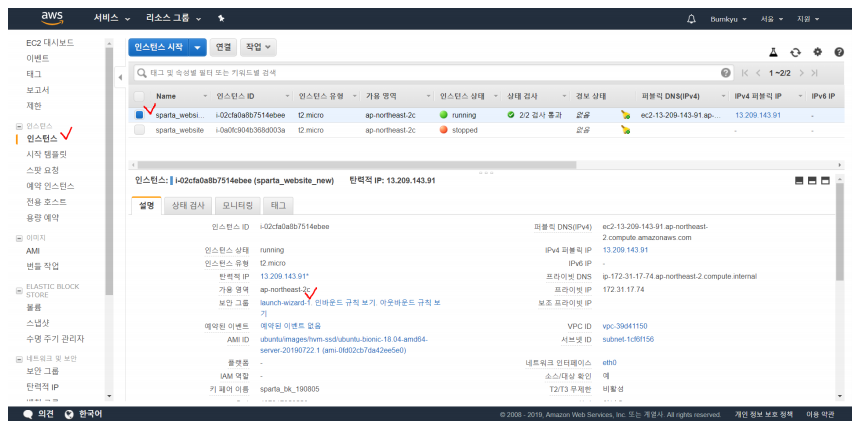Go to previous results page
The image size is (859, 426).
tap(758, 73)
